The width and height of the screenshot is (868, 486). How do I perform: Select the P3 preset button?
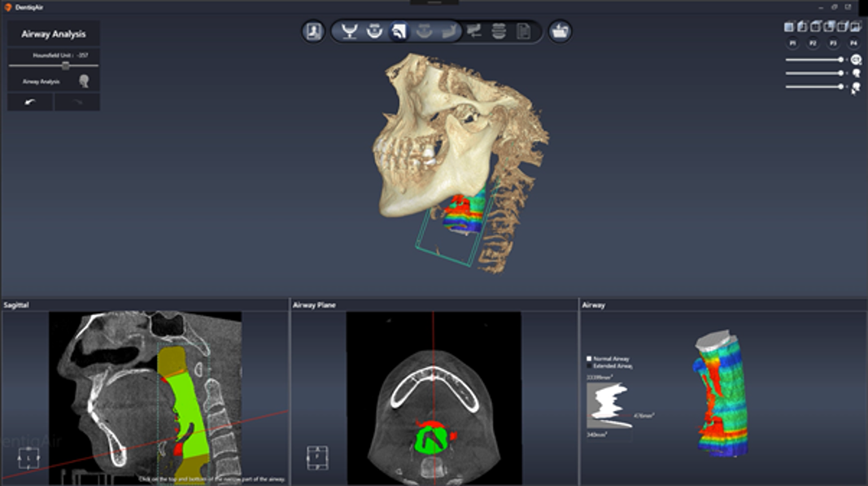pos(832,42)
